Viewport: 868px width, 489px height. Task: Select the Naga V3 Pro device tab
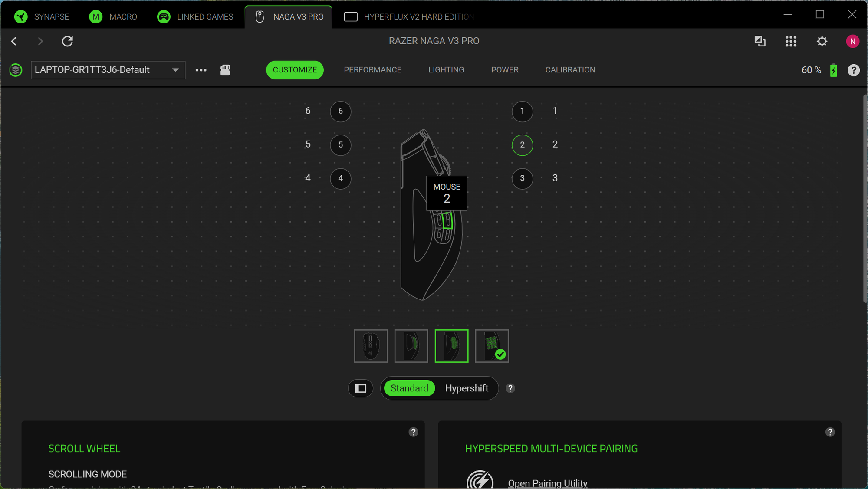click(289, 16)
